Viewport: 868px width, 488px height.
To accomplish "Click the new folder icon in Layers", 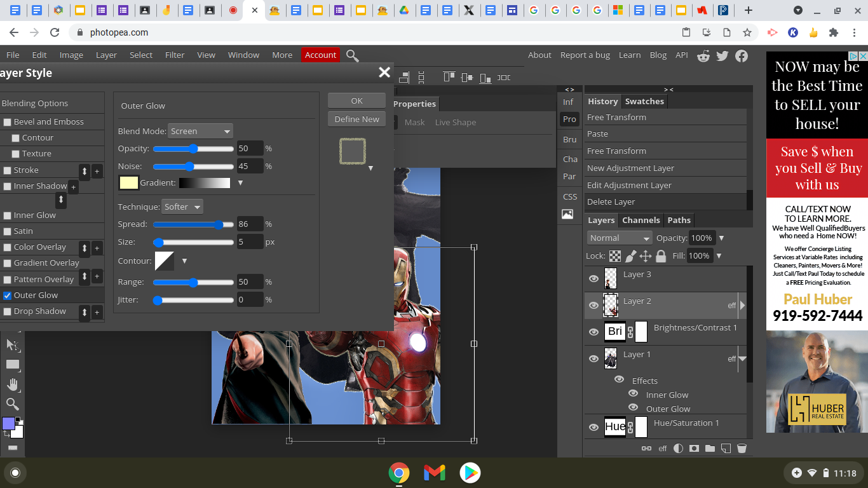I will tap(710, 448).
